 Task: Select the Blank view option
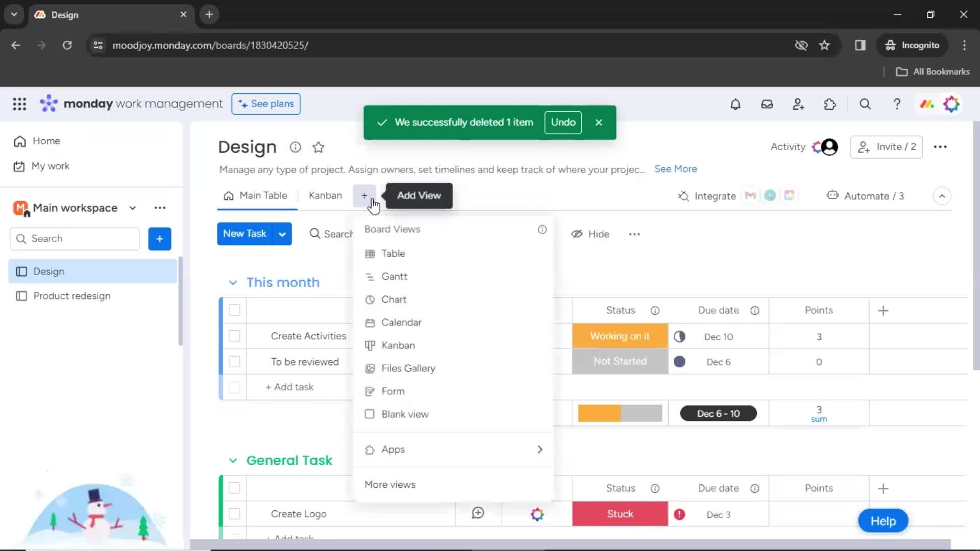pyautogui.click(x=405, y=414)
